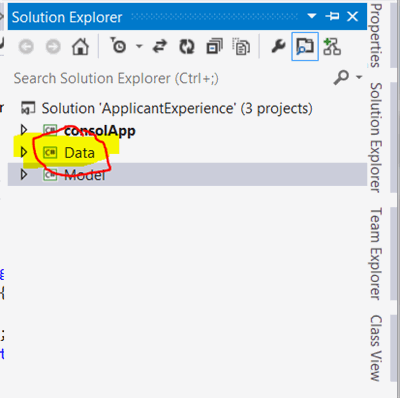Click View Class Diagram icon

point(332,46)
